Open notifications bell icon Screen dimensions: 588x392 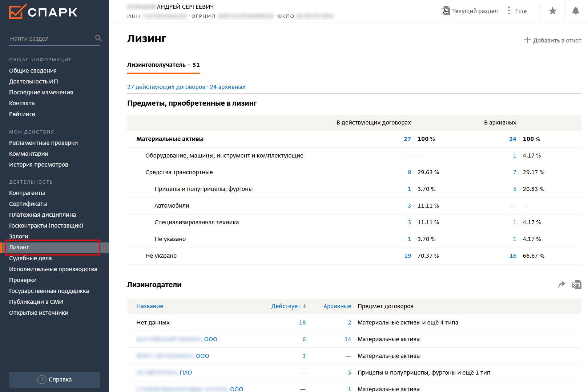[x=575, y=11]
